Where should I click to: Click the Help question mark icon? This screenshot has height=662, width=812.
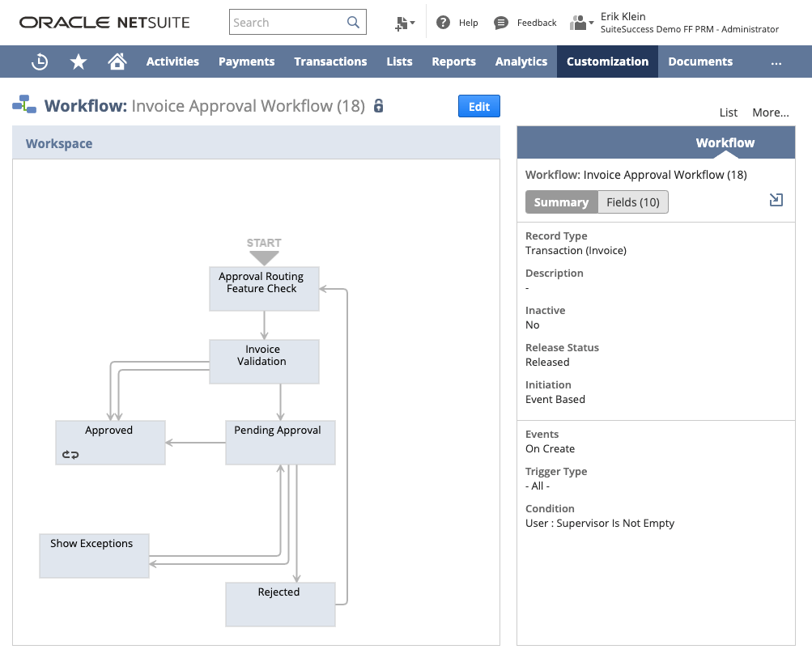pyautogui.click(x=443, y=23)
